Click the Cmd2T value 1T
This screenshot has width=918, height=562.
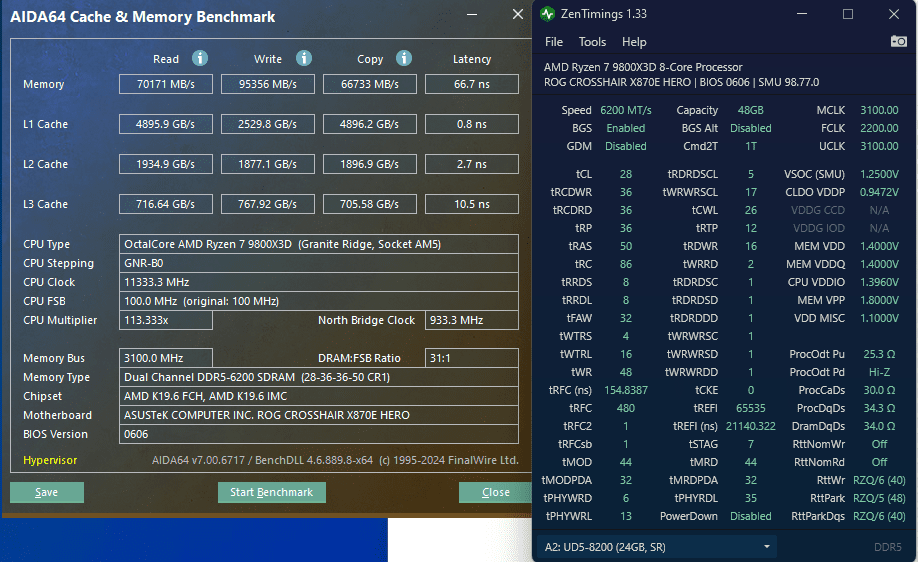[x=751, y=146]
